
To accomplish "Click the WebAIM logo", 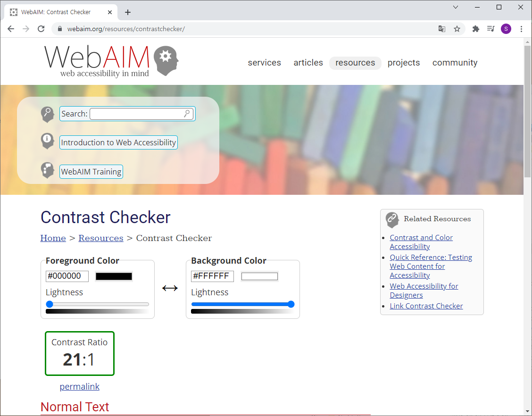I will pyautogui.click(x=111, y=61).
